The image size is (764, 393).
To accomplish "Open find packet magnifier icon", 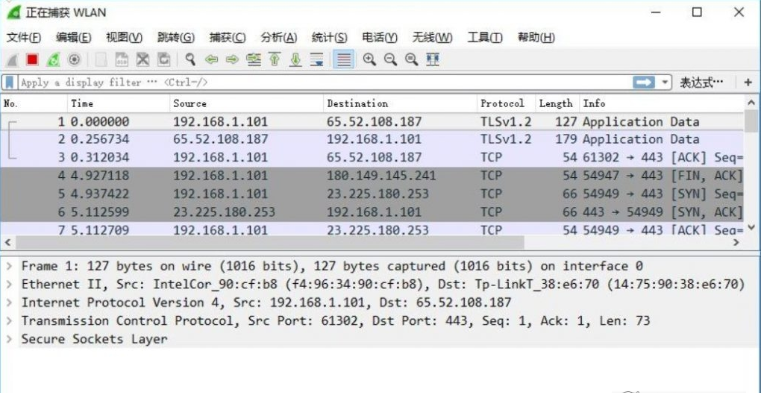I will [x=190, y=60].
